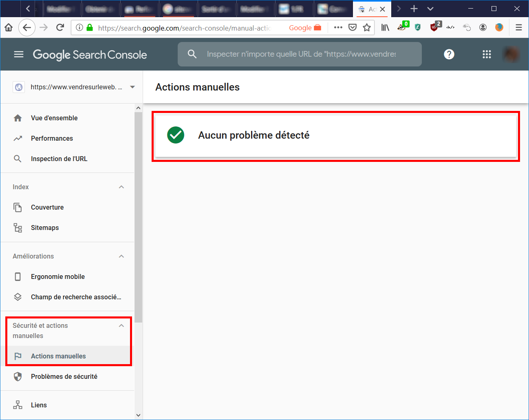Open the blurred account avatar
The height and width of the screenshot is (420, 529).
pos(511,54)
